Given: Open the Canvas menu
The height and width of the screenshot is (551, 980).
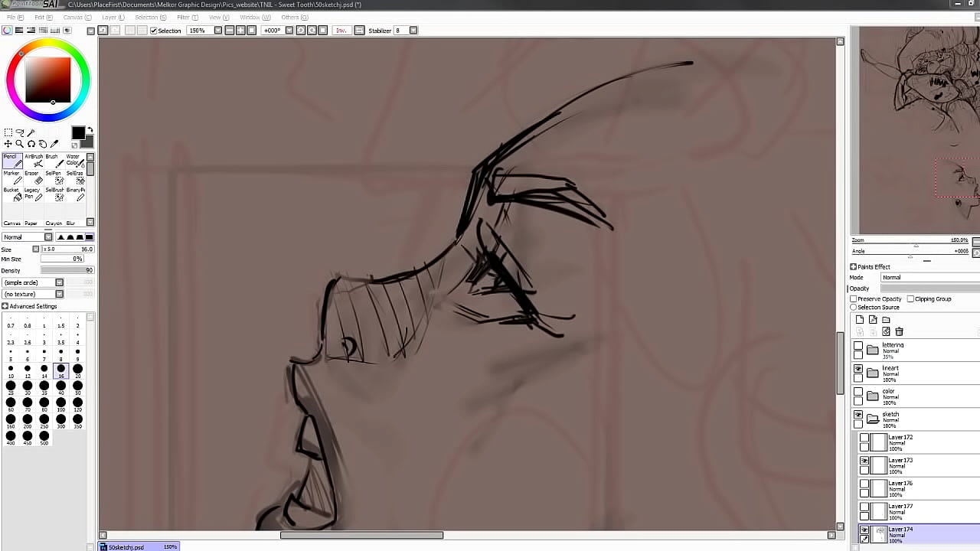Looking at the screenshot, I should (74, 17).
